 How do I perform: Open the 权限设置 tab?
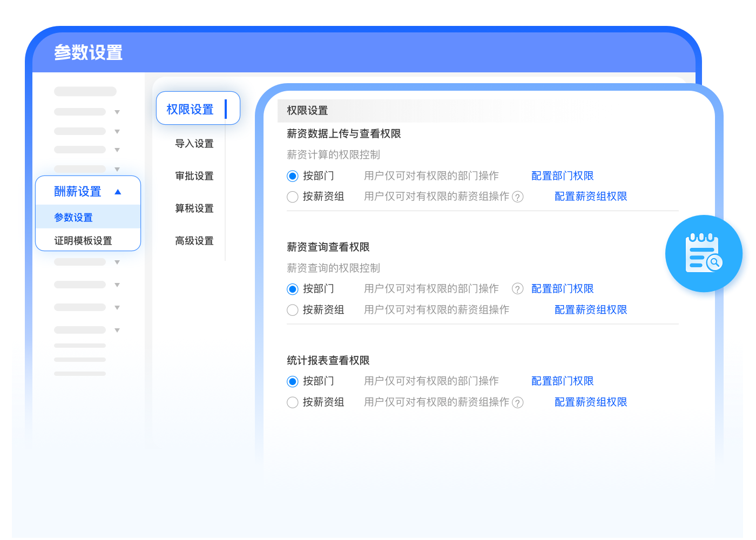[190, 109]
